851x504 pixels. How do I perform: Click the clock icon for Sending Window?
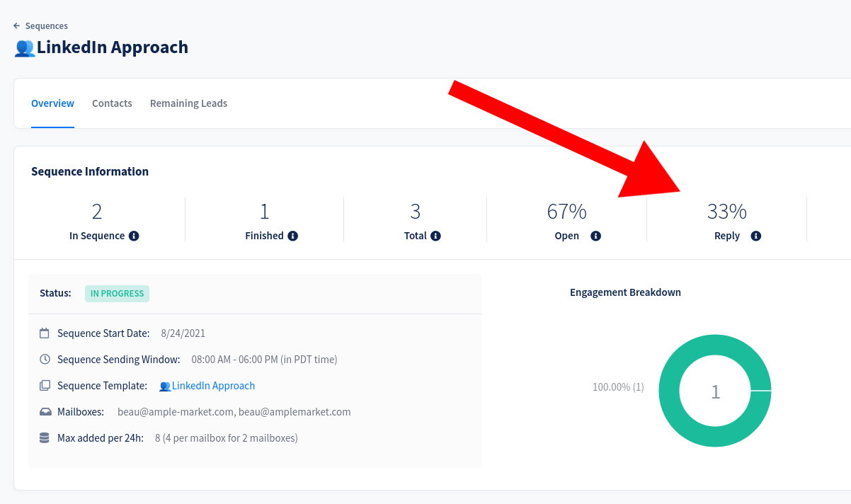point(45,359)
